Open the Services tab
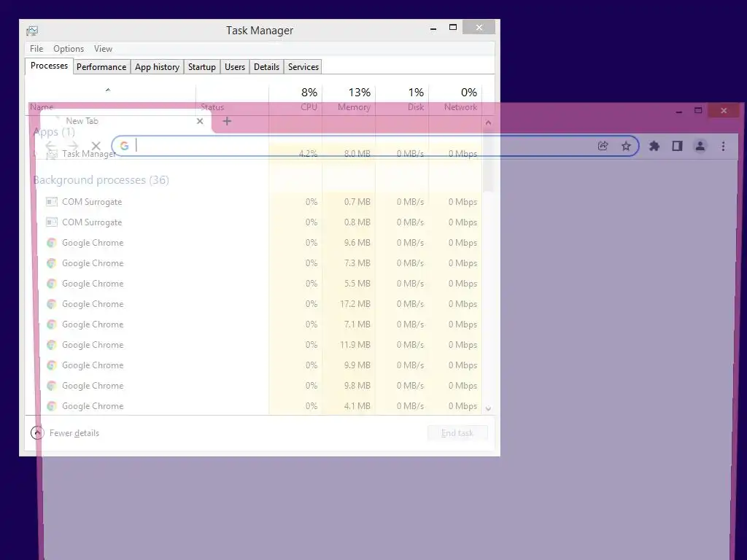Viewport: 747px width, 560px height. pyautogui.click(x=303, y=66)
